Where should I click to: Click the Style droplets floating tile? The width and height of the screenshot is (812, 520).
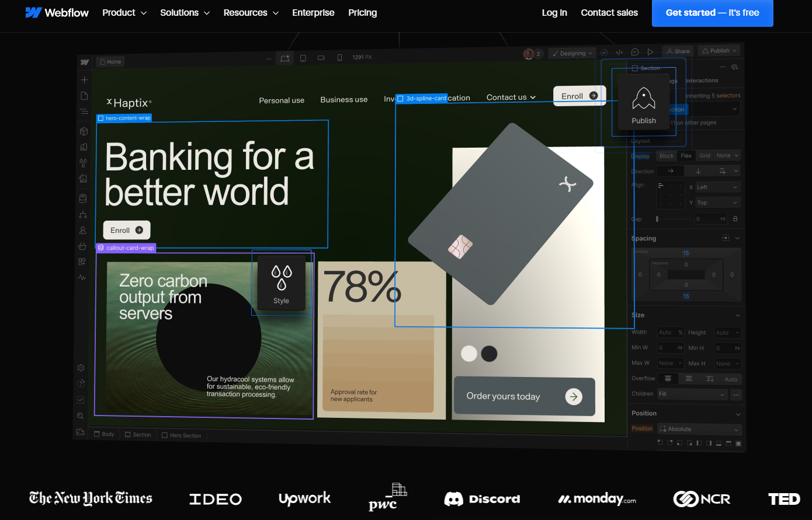click(282, 283)
